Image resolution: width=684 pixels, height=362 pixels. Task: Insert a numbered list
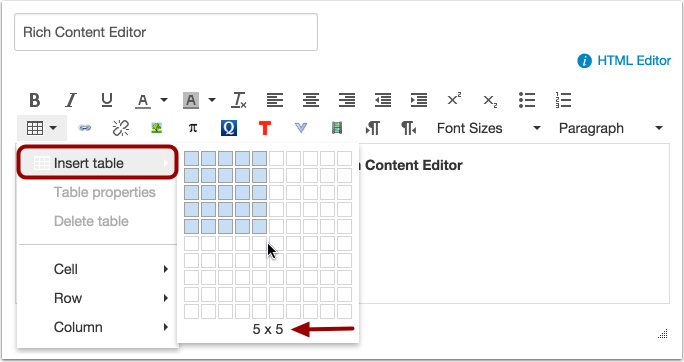563,100
